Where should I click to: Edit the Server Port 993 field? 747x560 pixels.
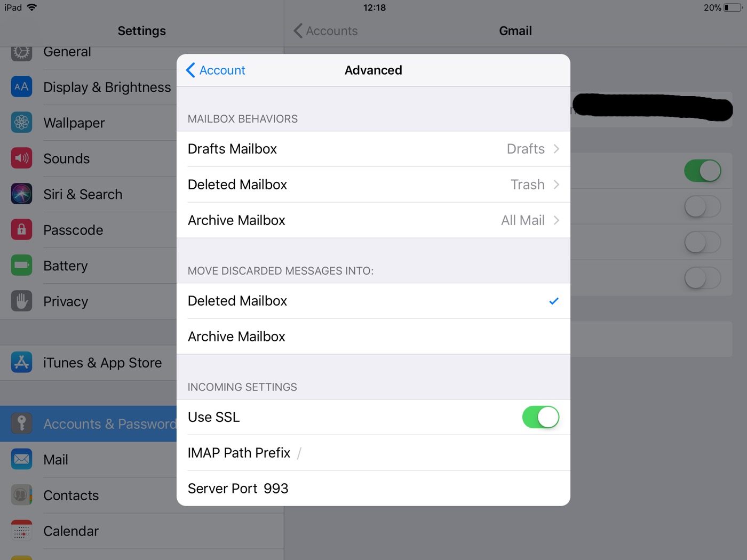[x=373, y=489]
